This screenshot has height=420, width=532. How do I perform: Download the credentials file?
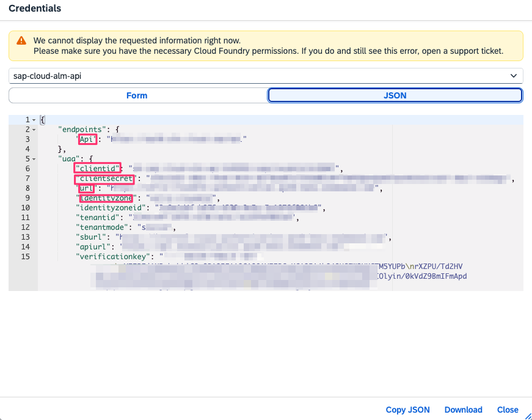coord(463,410)
